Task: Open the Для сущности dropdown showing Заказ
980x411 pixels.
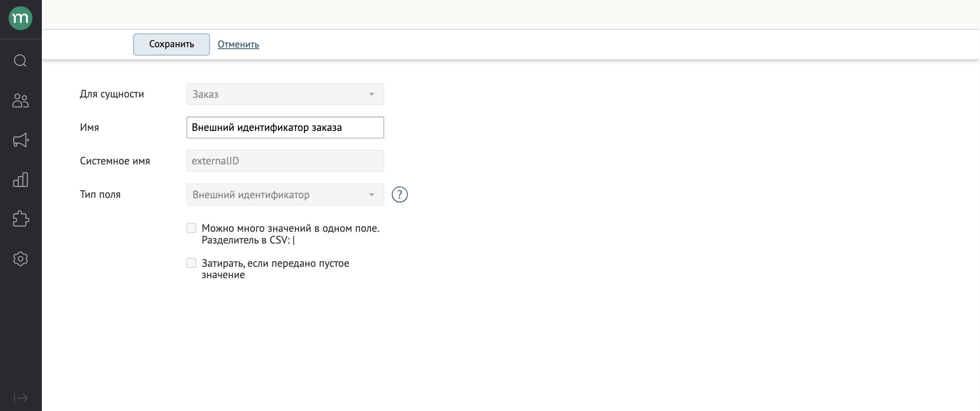Action: click(x=285, y=94)
